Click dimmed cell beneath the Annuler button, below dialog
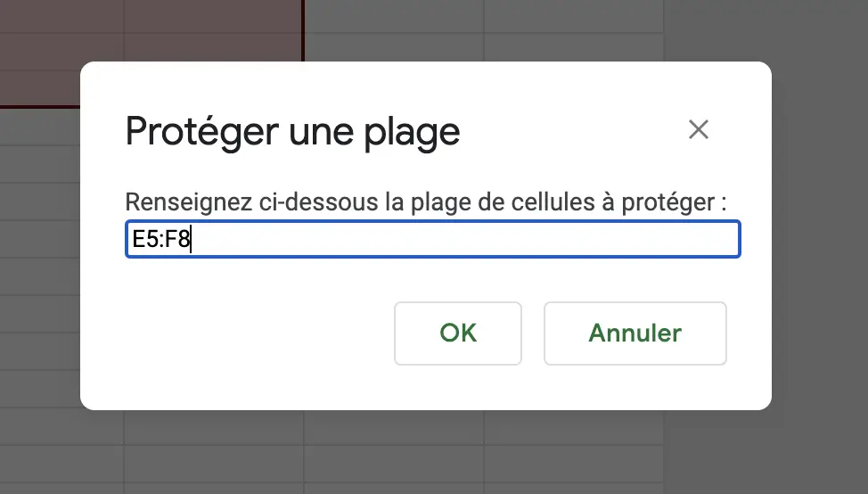The width and height of the screenshot is (868, 494). [574, 428]
